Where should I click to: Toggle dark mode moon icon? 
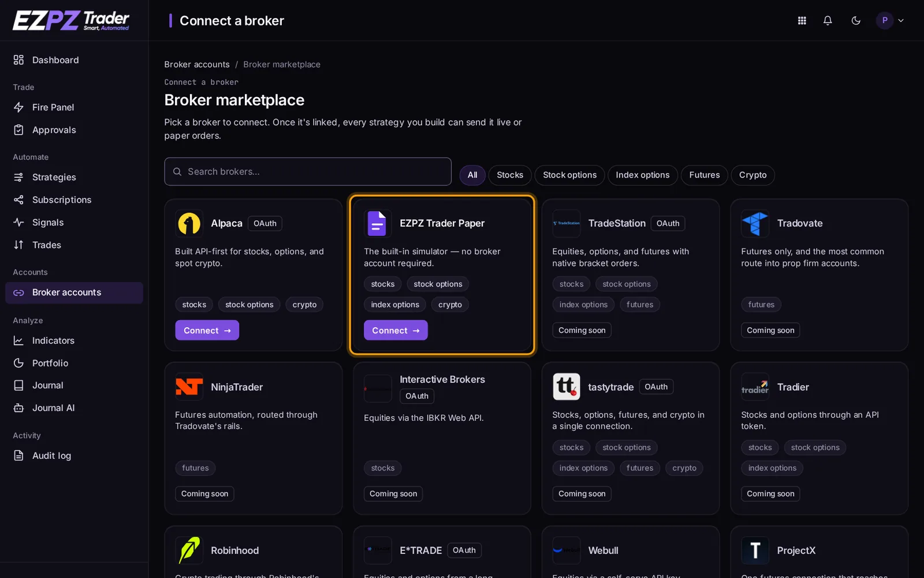(x=856, y=21)
